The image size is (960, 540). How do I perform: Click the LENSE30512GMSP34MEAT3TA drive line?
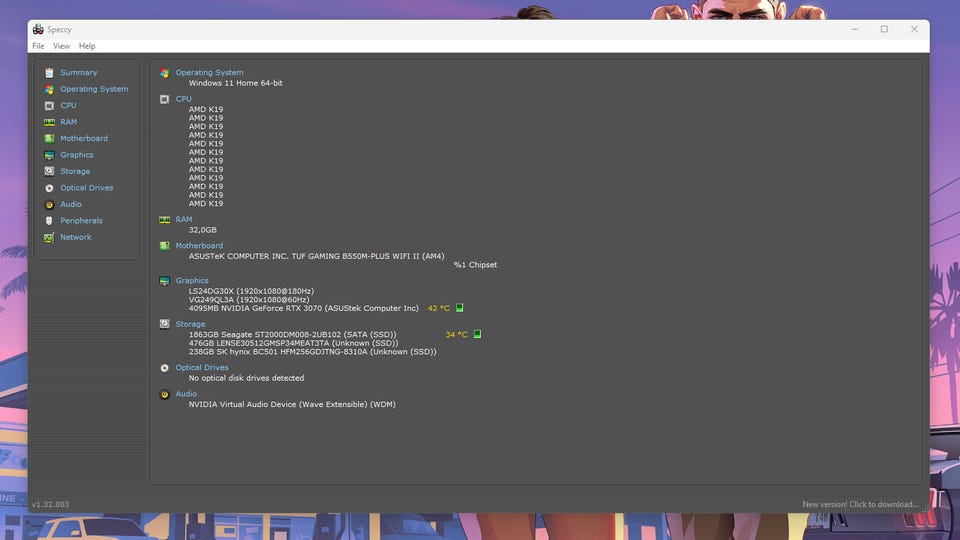(293, 343)
